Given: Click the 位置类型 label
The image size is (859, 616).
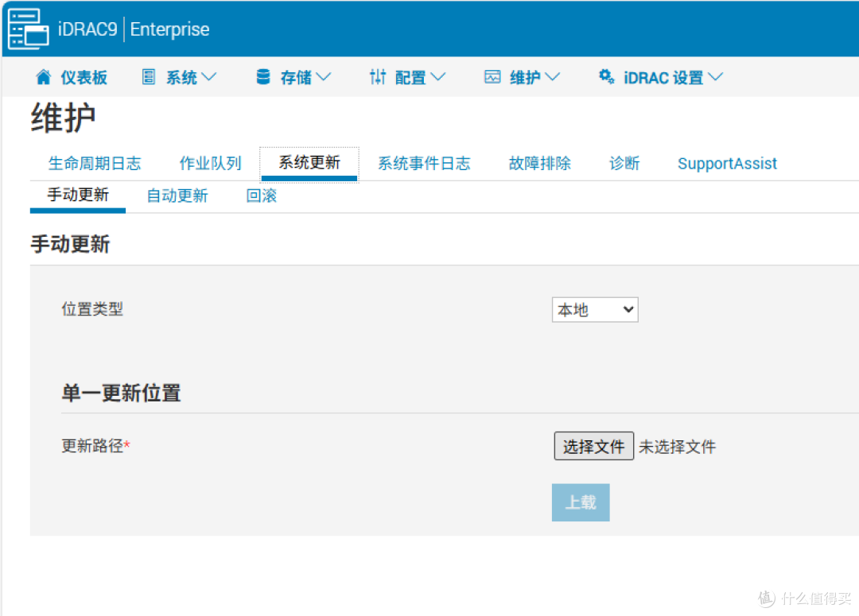Looking at the screenshot, I should [92, 309].
